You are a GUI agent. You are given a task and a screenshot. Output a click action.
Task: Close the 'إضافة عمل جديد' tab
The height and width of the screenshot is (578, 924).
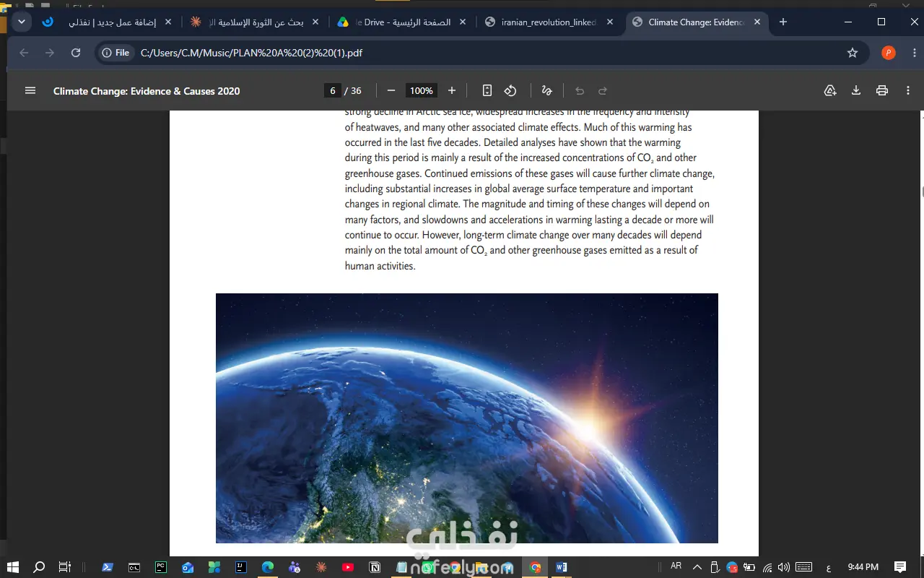point(169,22)
